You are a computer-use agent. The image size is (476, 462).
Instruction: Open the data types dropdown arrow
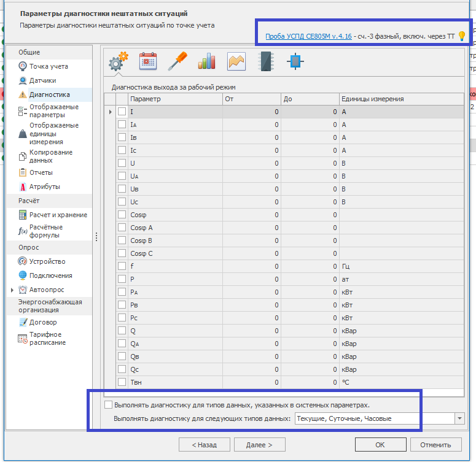pyautogui.click(x=459, y=418)
